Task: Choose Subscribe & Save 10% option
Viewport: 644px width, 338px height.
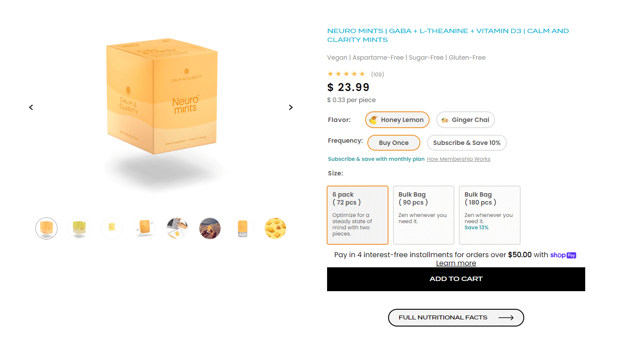Action: (x=467, y=143)
